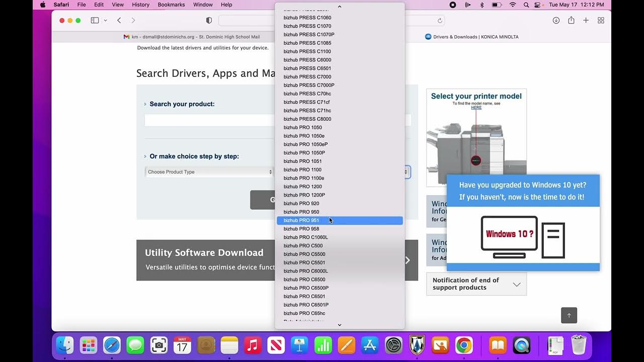Viewport: 644px width, 362px height.
Task: Click the date and time clock
Action: (577, 5)
